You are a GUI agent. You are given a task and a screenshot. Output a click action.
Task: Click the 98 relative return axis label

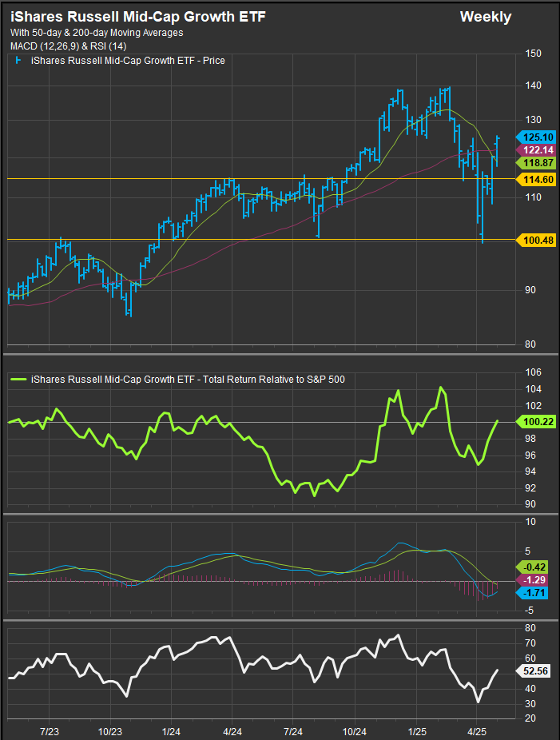(530, 439)
